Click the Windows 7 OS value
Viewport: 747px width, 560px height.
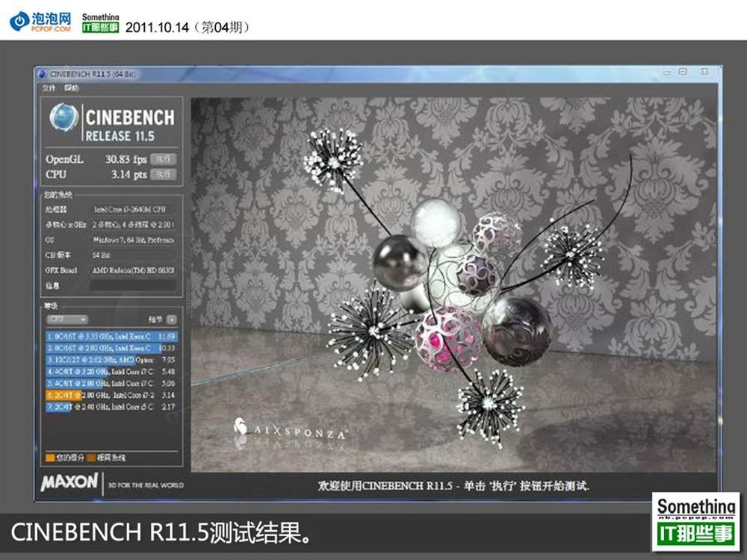pyautogui.click(x=134, y=240)
